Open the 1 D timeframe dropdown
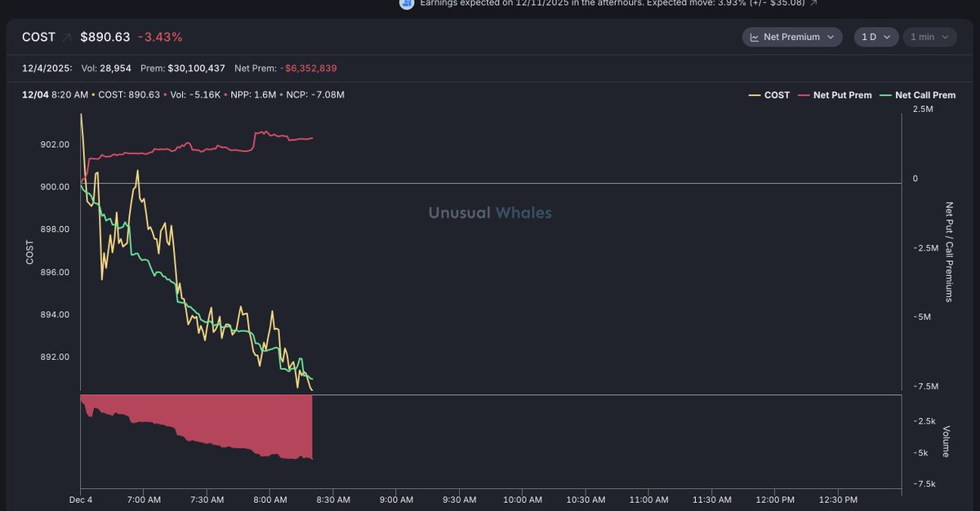This screenshot has width=980, height=511. coord(875,38)
